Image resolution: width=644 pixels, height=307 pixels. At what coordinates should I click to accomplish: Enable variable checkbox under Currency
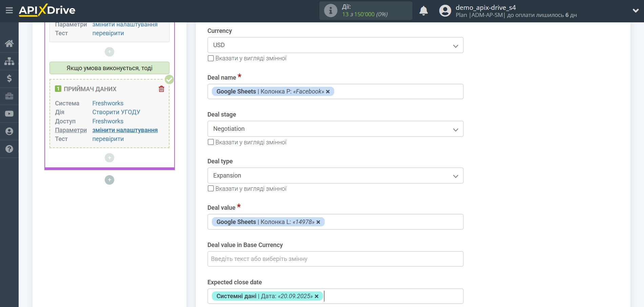pos(211,58)
